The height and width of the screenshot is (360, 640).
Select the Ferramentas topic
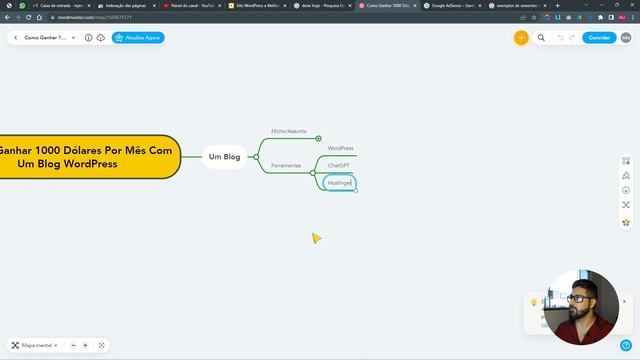coord(286,166)
